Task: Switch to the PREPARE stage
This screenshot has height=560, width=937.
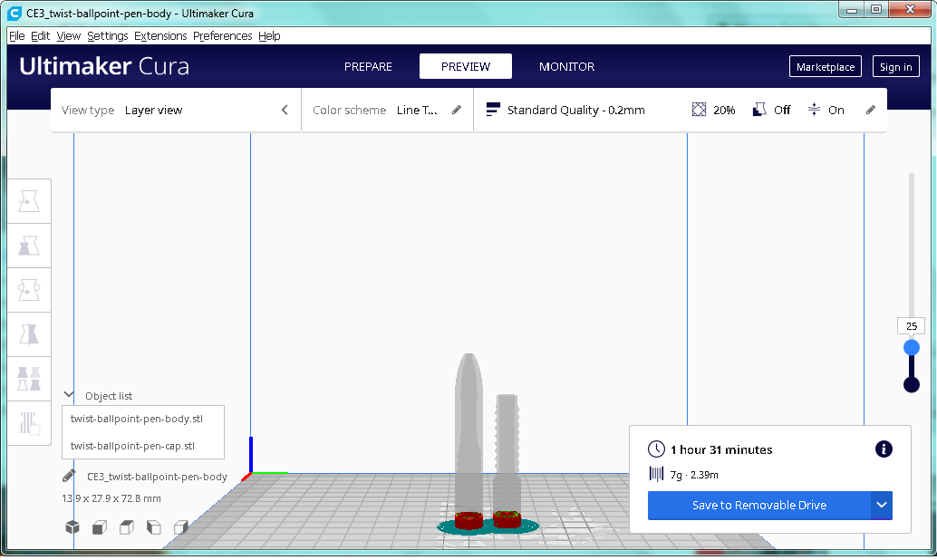Action: point(368,66)
